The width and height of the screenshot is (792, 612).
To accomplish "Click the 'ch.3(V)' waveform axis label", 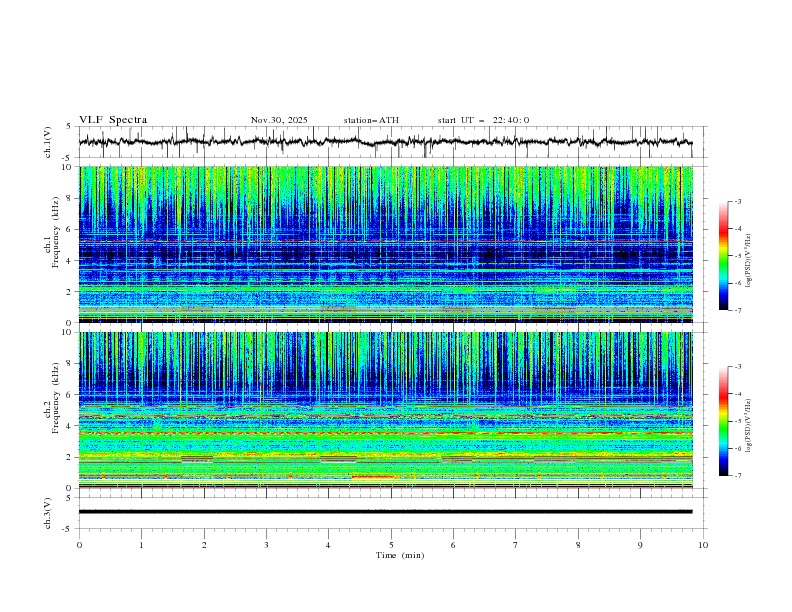I will tap(48, 513).
